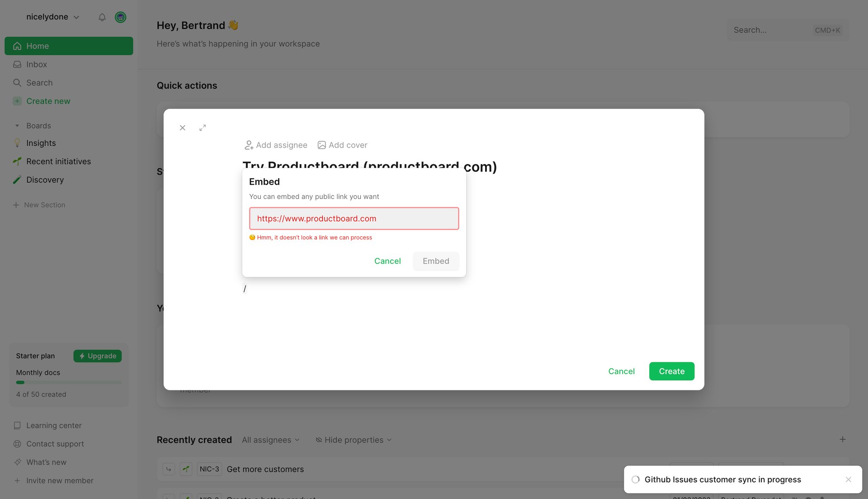Click inside the embed URL field
The height and width of the screenshot is (499, 868).
pos(354,219)
